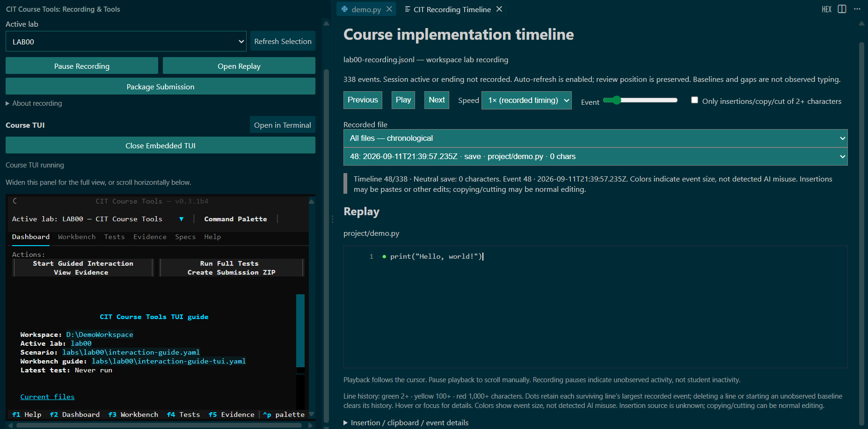Run Full Tests in the TUI
868x429 pixels.
(x=229, y=263)
